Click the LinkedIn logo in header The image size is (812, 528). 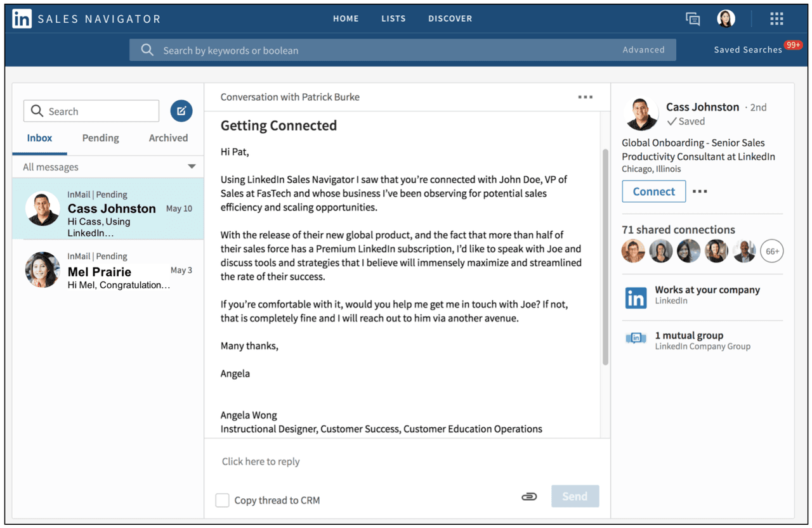coord(22,19)
